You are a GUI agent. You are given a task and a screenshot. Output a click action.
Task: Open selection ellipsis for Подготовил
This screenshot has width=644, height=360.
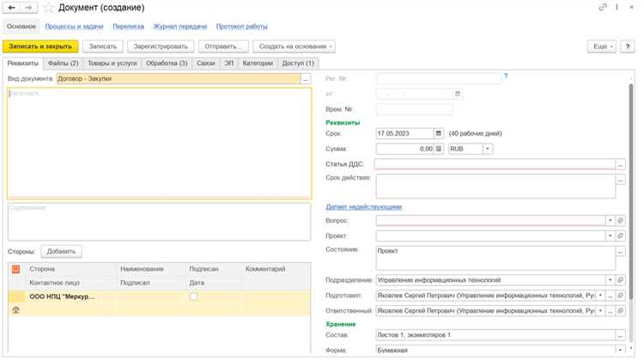tap(611, 296)
